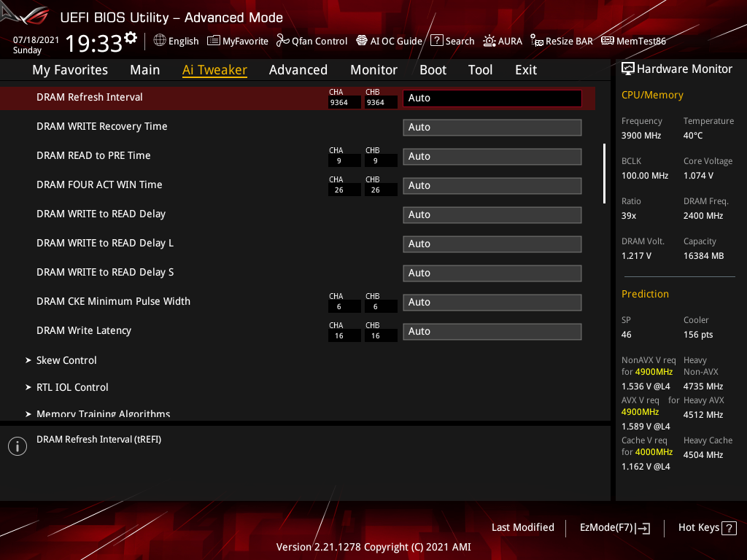This screenshot has height=560, width=747.
Task: Go to the Boot menu
Action: (x=433, y=70)
